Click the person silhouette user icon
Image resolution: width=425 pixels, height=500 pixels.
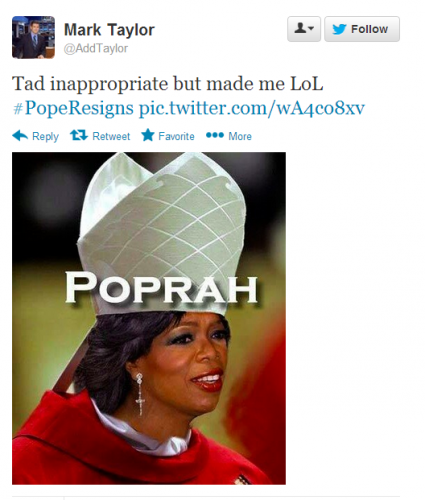[x=300, y=28]
